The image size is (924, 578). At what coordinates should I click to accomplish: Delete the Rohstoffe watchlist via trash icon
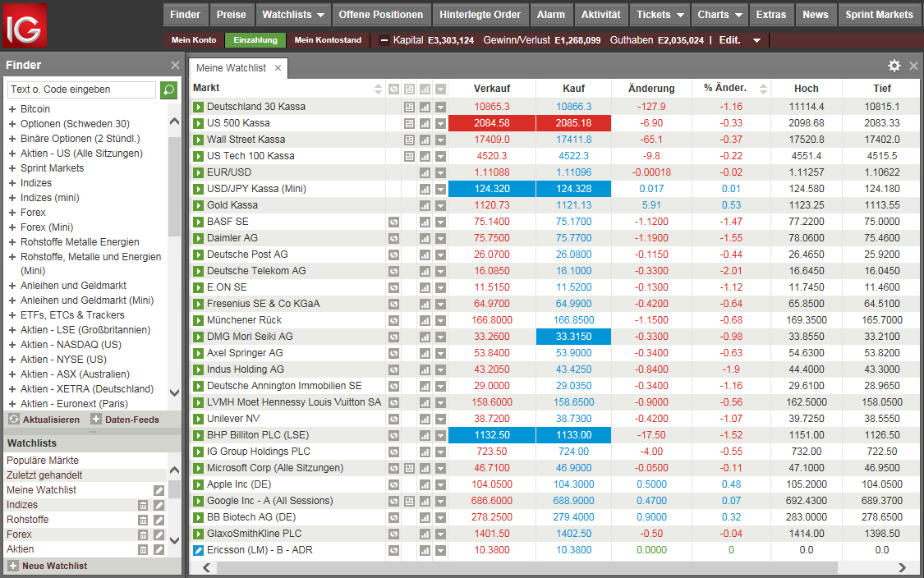point(143,520)
